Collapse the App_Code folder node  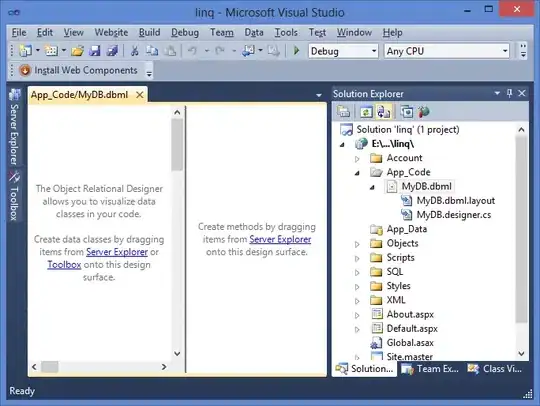[x=357, y=173]
